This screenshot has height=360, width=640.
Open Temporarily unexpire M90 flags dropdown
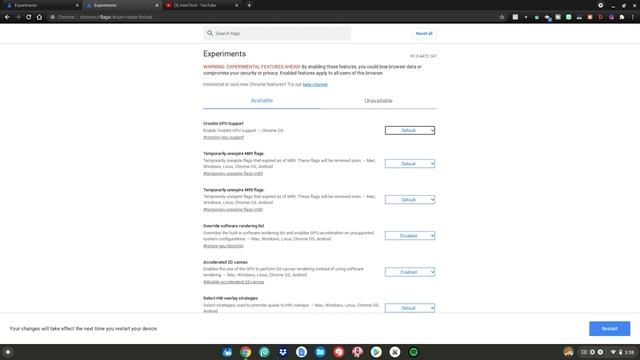[x=410, y=200]
